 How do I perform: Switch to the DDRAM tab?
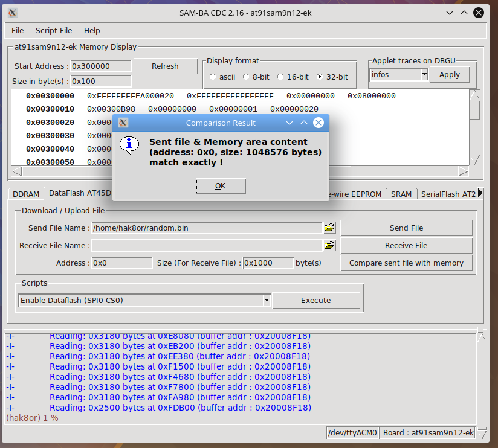click(x=26, y=194)
